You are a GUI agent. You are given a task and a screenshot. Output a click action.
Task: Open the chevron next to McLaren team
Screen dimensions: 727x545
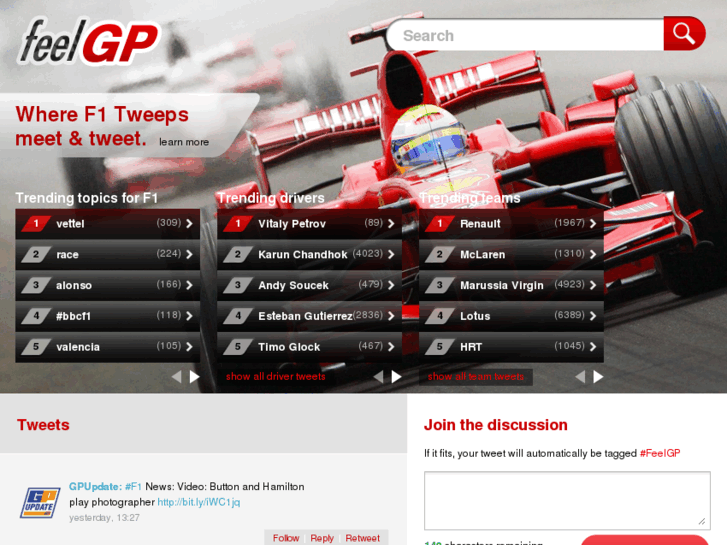tap(593, 254)
